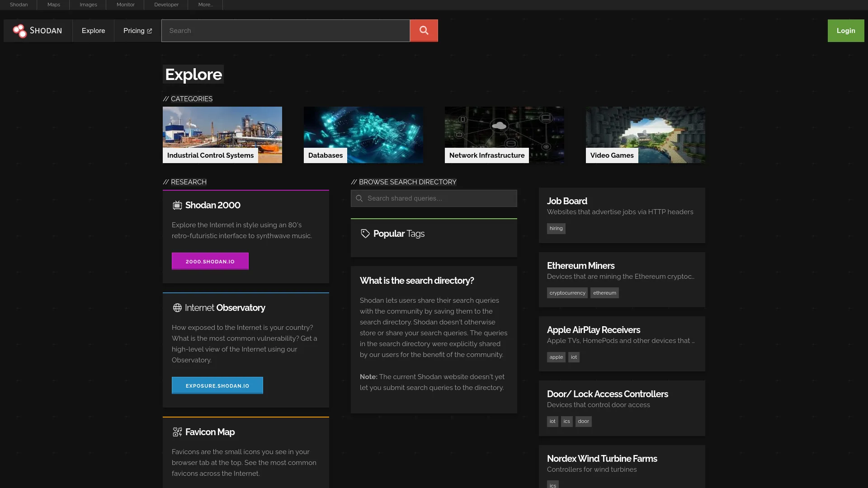Focus the Search shared queries field
The image size is (868, 488).
[434, 198]
